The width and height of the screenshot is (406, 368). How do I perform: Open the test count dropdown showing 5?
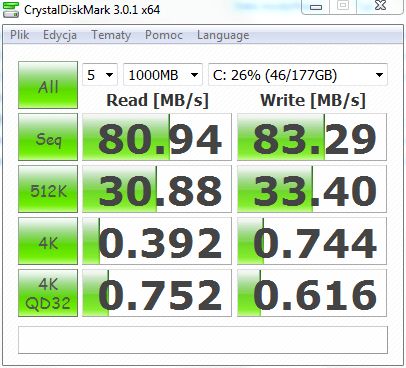click(100, 75)
